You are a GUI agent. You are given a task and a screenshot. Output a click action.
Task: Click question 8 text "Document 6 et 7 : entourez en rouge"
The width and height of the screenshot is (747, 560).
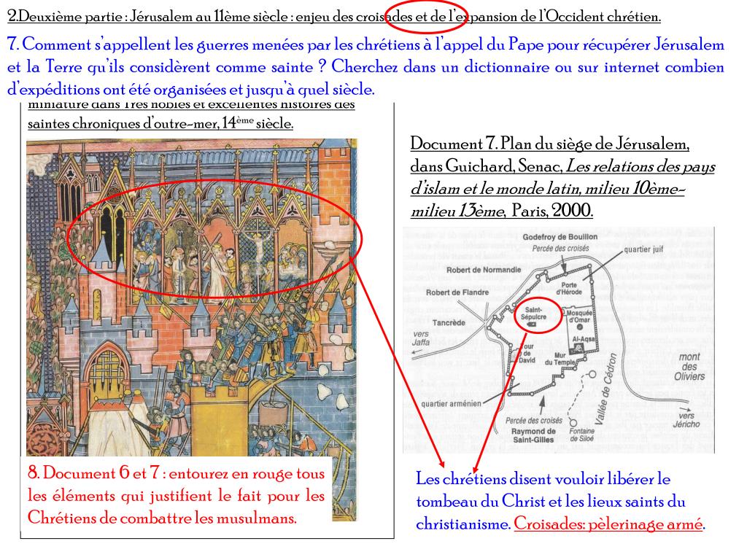pos(176,473)
